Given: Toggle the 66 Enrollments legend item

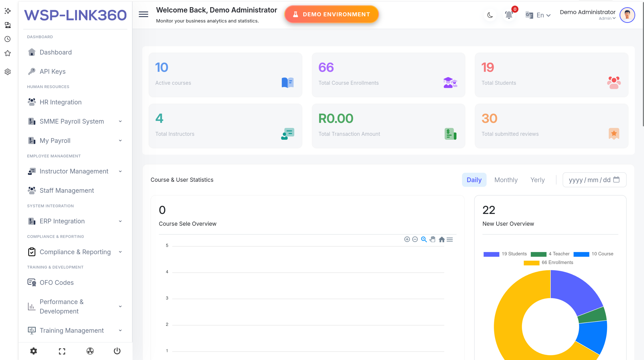Looking at the screenshot, I should click(557, 262).
